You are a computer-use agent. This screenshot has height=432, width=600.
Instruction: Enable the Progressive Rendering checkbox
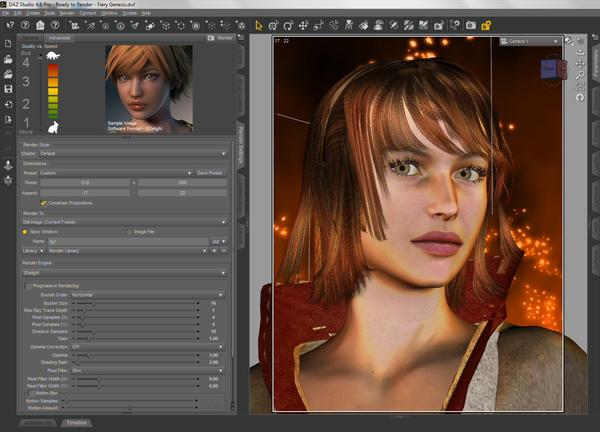pos(27,285)
